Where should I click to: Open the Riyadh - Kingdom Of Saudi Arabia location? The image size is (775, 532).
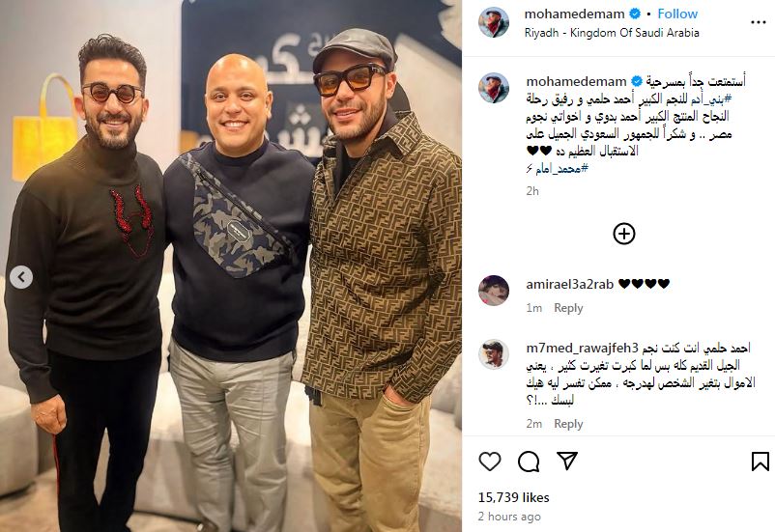pyautogui.click(x=612, y=33)
